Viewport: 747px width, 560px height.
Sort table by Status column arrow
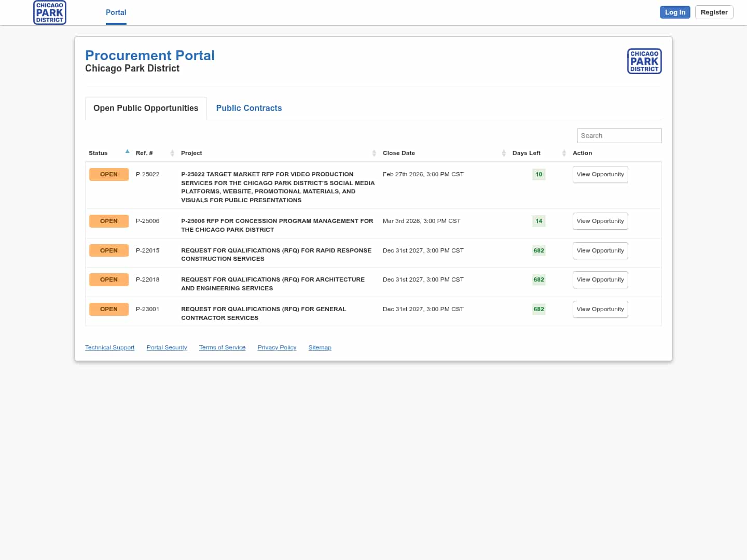pos(127,152)
